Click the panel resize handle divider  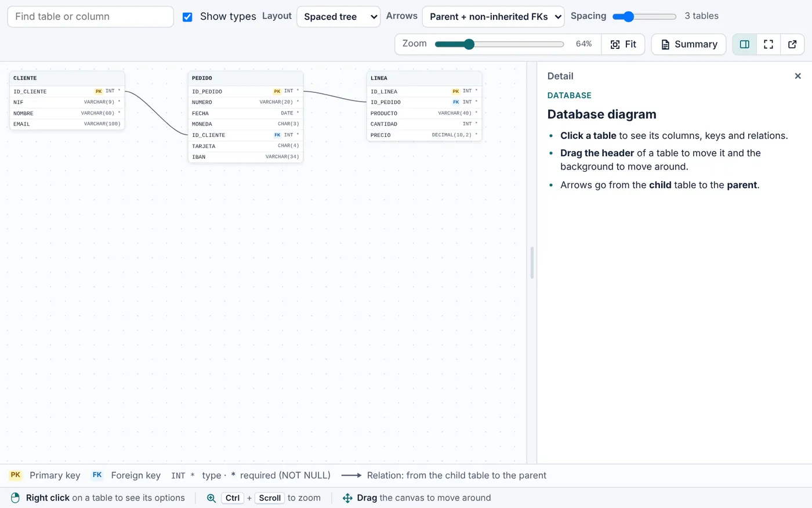532,262
